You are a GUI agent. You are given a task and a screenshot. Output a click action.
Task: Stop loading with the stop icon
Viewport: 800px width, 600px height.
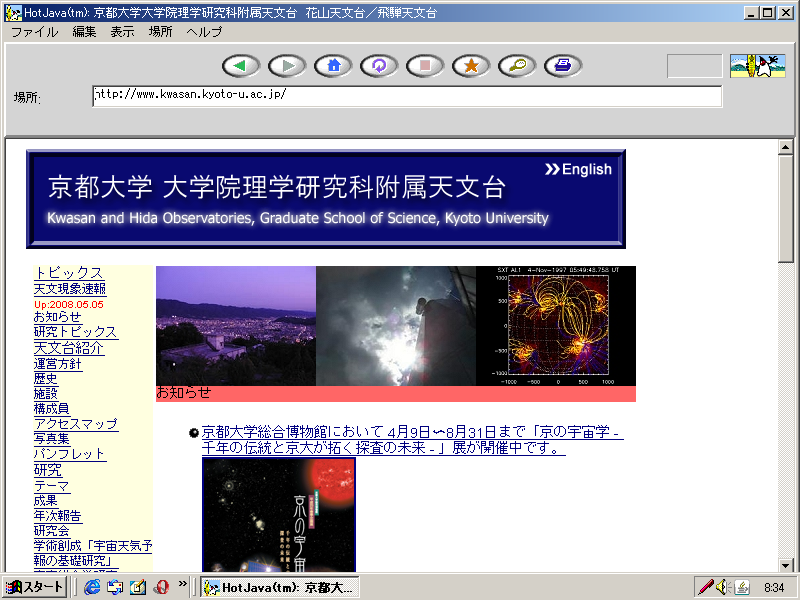[425, 66]
